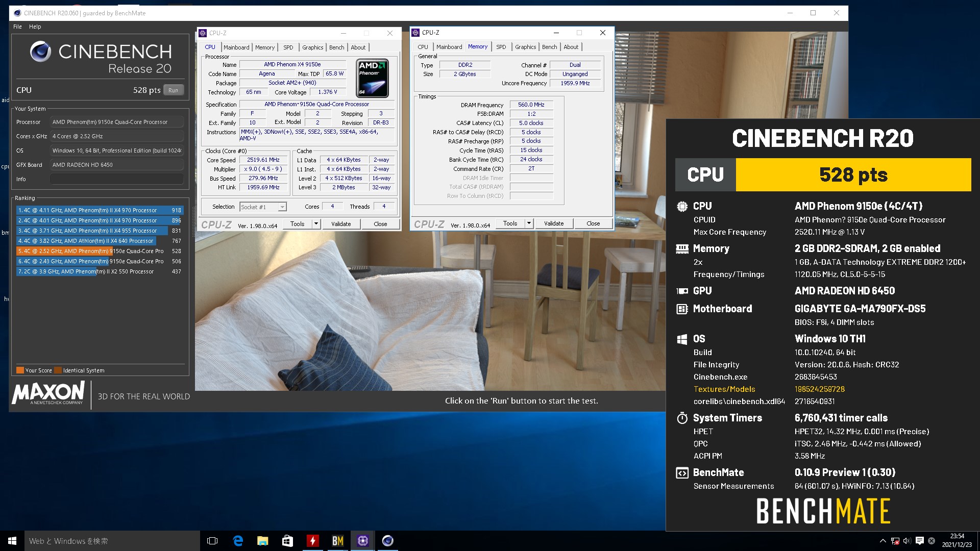This screenshot has width=980, height=551.
Task: Click the CPU-Z window icon in the CPU window title bar
Action: coord(203,33)
